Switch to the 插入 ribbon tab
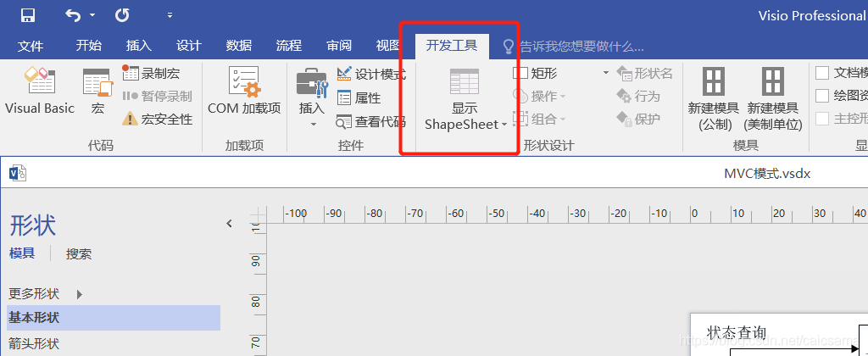The height and width of the screenshot is (356, 868). click(x=139, y=46)
